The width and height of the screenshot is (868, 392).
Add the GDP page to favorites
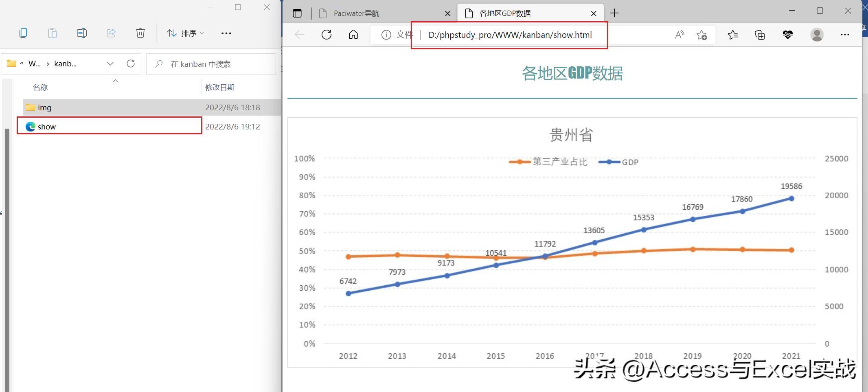(x=702, y=35)
